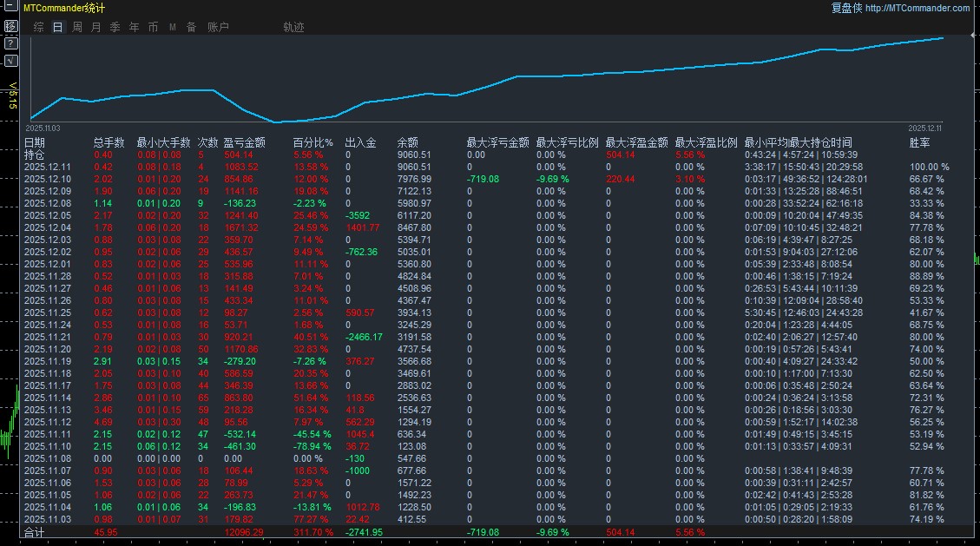Open help with the question mark icon
This screenshot has height=546, width=980.
point(10,43)
